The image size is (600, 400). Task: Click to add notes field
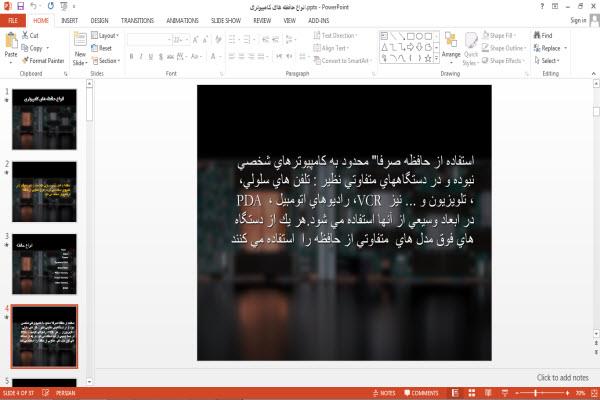coord(562,378)
